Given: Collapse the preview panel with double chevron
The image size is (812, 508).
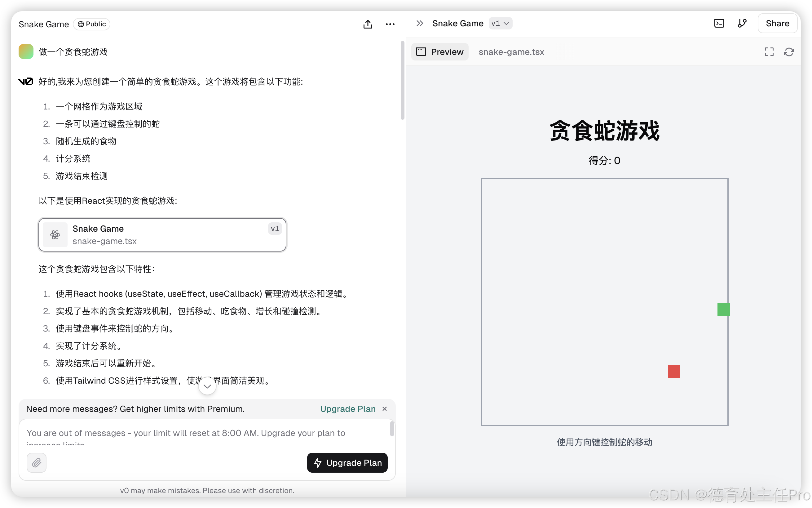Looking at the screenshot, I should pos(419,23).
